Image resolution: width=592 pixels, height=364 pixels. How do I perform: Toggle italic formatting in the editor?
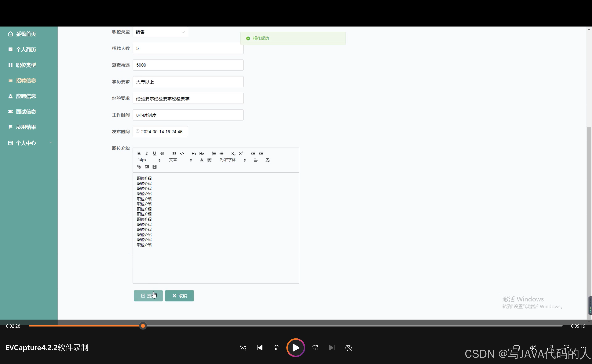(147, 153)
